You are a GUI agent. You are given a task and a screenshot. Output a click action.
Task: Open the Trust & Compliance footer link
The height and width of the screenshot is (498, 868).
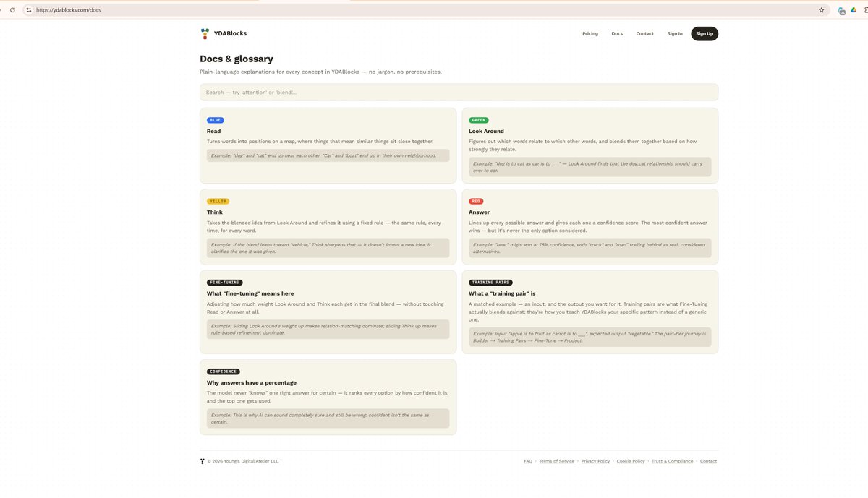[x=673, y=461]
